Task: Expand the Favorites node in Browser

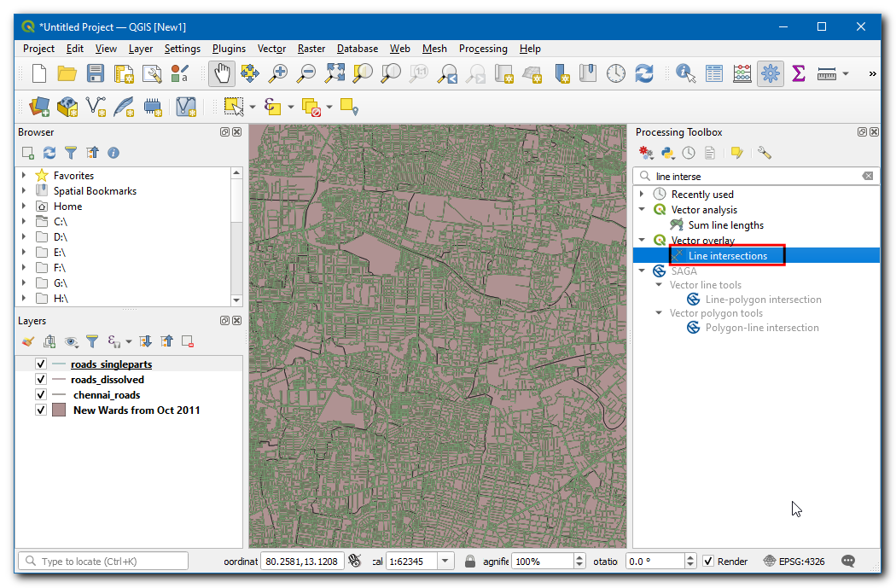Action: pos(24,175)
